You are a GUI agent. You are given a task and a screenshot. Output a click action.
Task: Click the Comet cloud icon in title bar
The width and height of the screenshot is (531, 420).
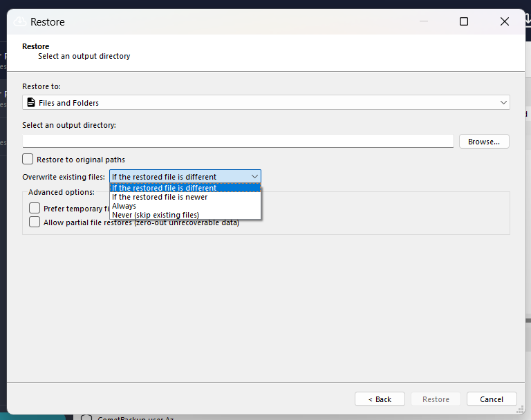[x=19, y=22]
